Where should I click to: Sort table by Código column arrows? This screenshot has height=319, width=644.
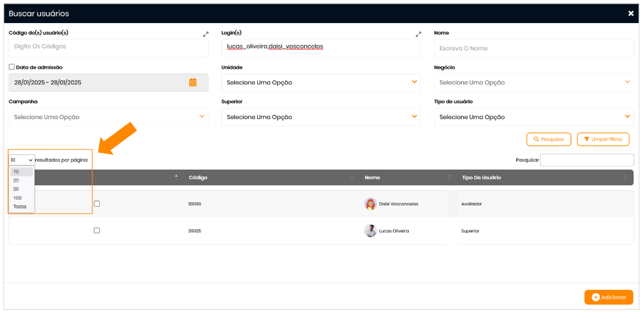pyautogui.click(x=352, y=178)
